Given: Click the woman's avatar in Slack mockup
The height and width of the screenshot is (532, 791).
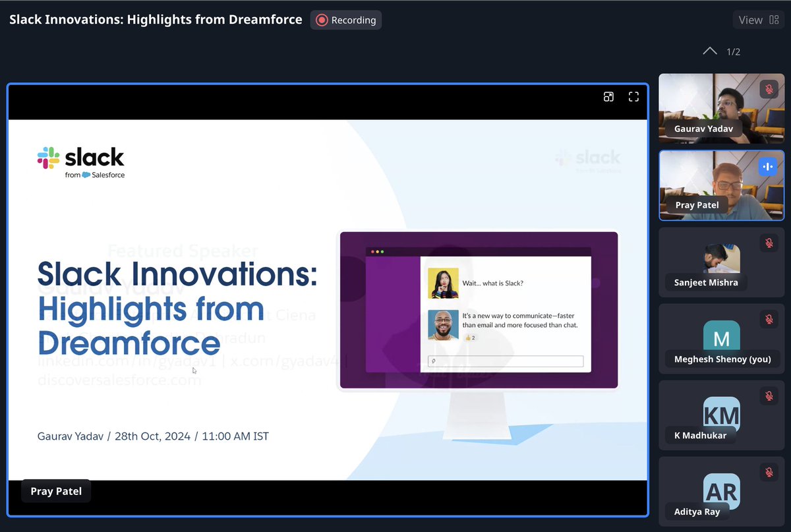Looking at the screenshot, I should pos(443,283).
